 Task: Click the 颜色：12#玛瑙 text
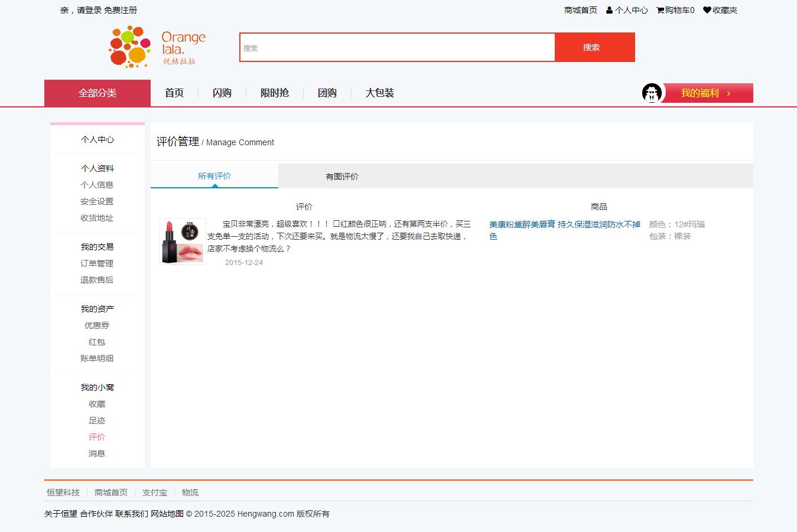point(677,224)
